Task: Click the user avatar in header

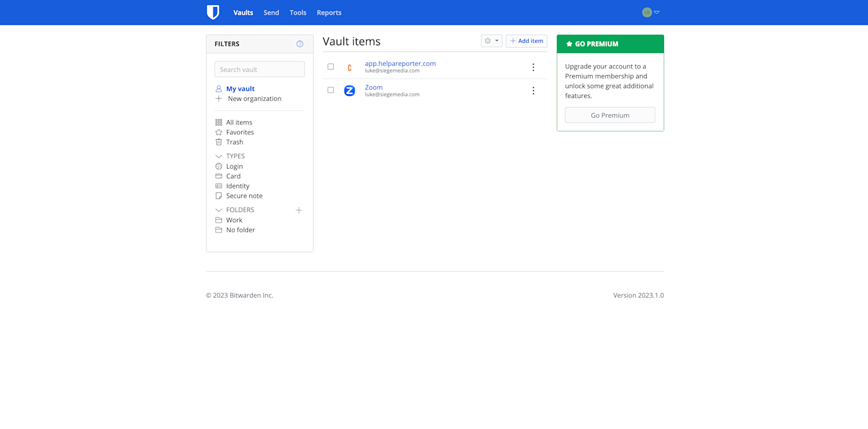Action: pyautogui.click(x=647, y=12)
